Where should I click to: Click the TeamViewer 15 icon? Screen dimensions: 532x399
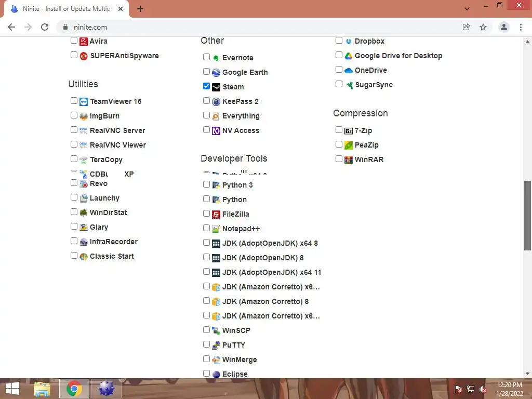(x=84, y=102)
